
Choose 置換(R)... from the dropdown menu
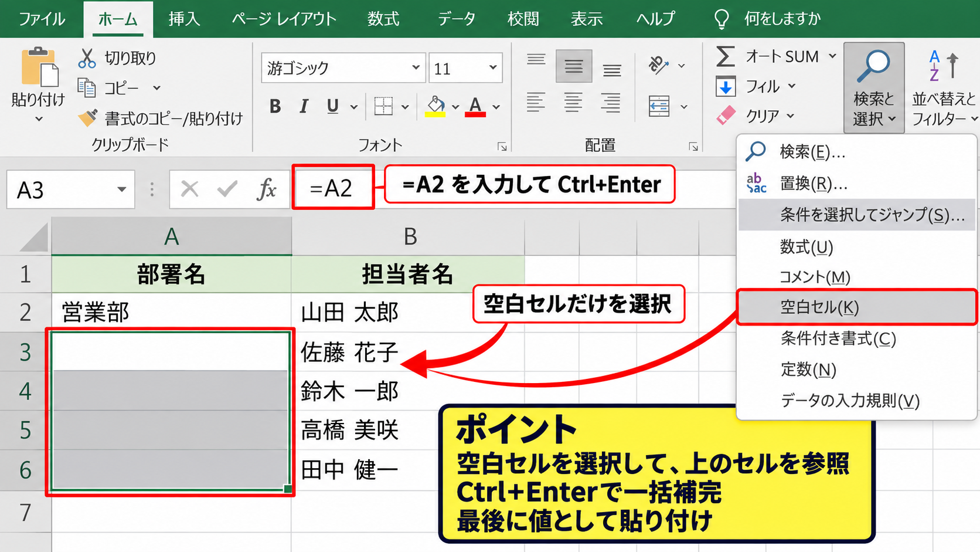(x=856, y=184)
